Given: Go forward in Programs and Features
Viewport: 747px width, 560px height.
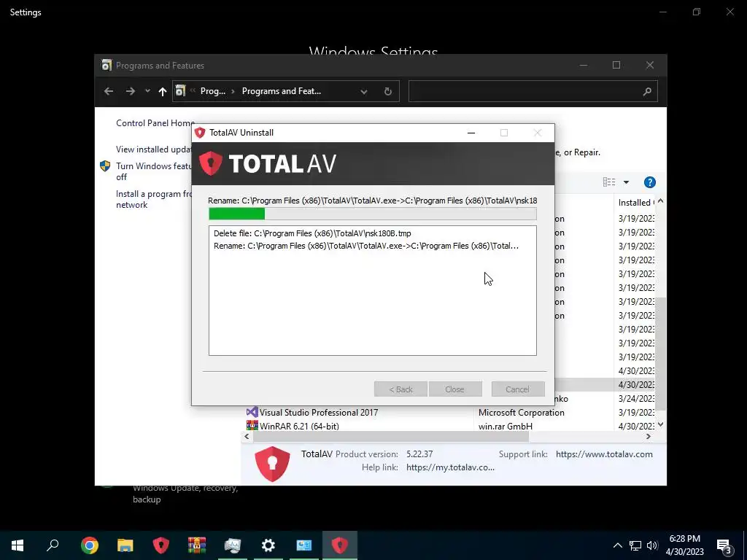Looking at the screenshot, I should [130, 91].
